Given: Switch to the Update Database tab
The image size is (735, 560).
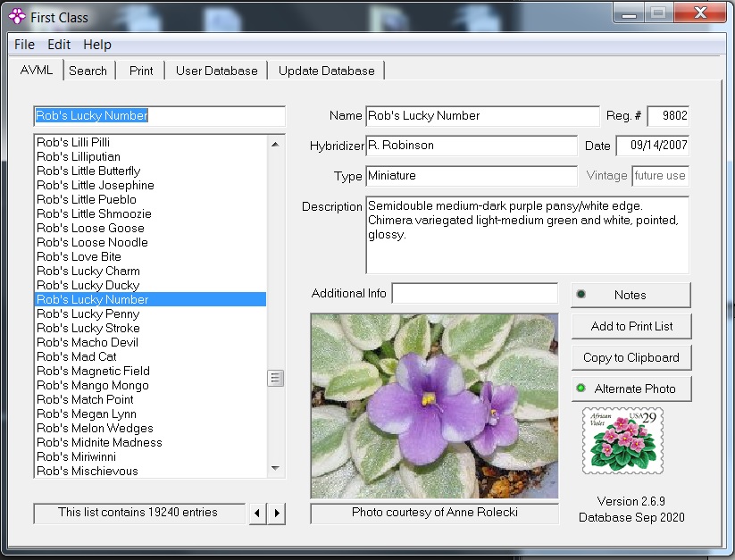Looking at the screenshot, I should (x=327, y=71).
